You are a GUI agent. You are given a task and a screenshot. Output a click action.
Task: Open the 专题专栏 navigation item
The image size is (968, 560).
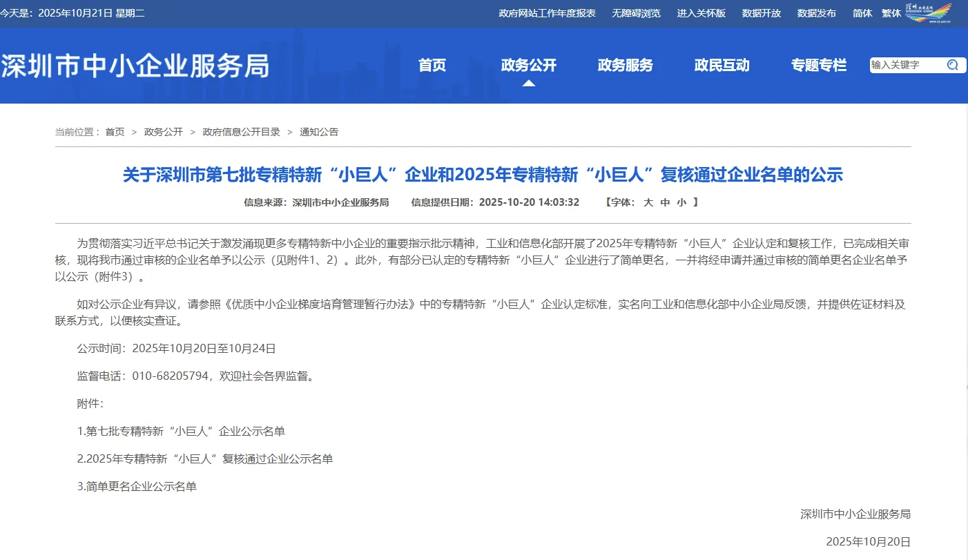(818, 65)
